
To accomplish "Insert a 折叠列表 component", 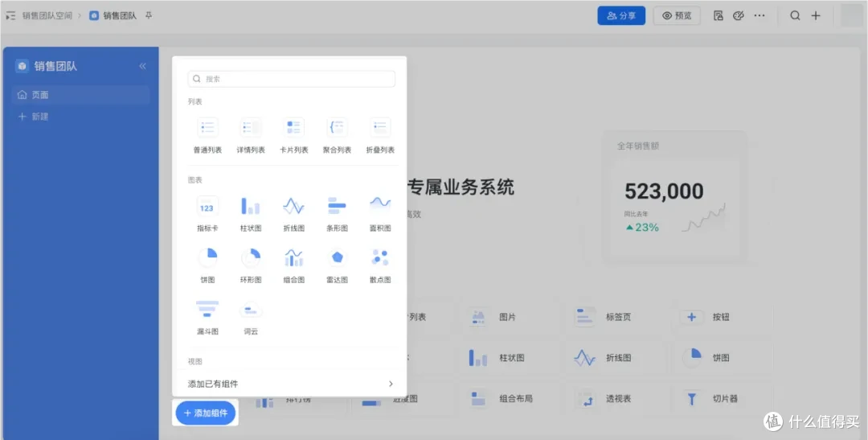I will pos(380,135).
